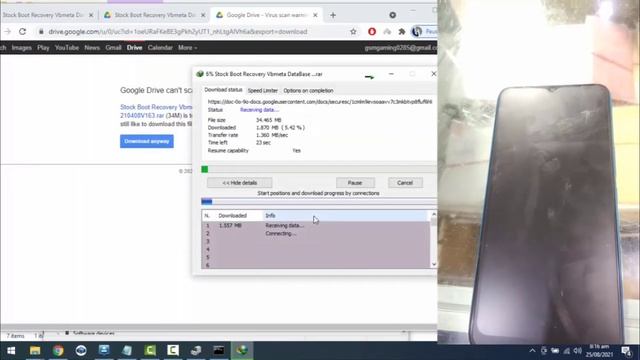Image resolution: width=640 pixels, height=360 pixels.
Task: Select connection row 2 Connecting
Action: [316, 233]
